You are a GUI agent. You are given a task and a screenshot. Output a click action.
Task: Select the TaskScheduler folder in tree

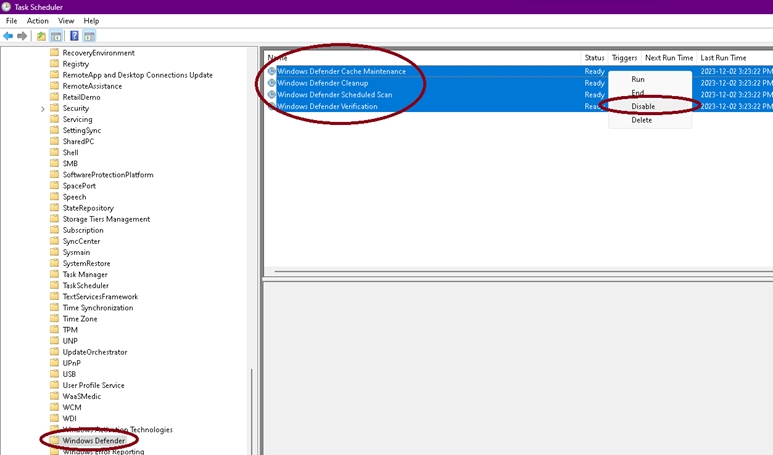point(85,286)
